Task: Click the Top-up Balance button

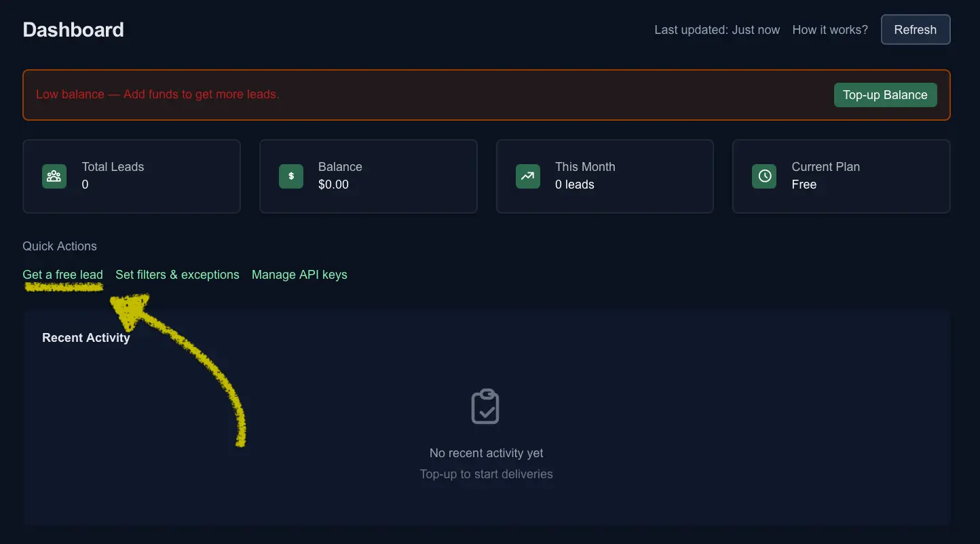Action: 885,95
